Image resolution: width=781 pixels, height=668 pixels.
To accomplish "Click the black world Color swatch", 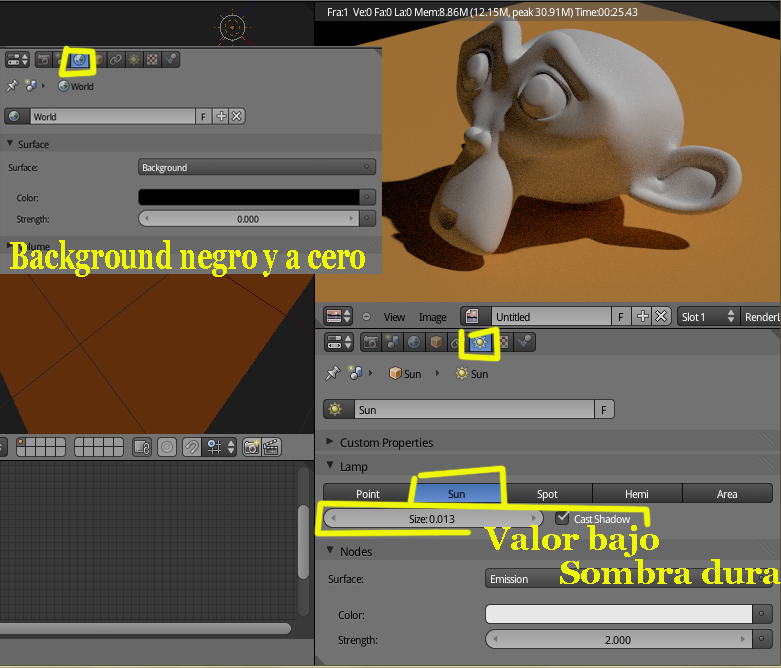I will click(248, 197).
